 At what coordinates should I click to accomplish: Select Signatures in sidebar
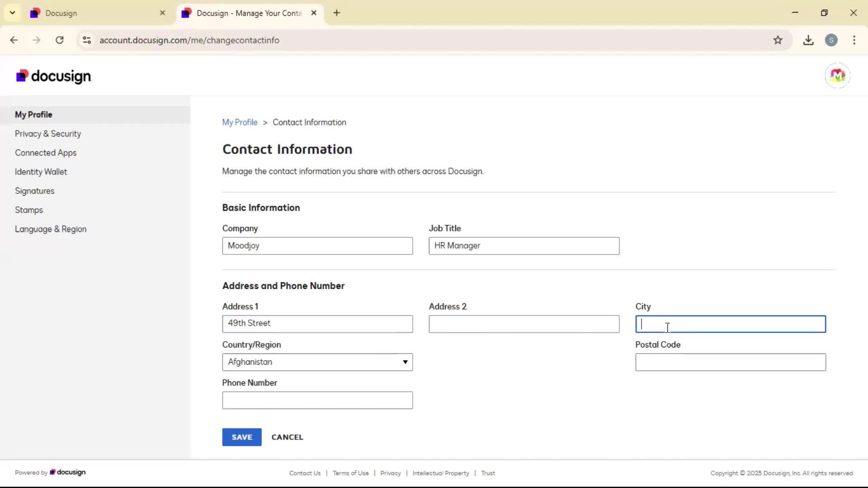pos(34,191)
